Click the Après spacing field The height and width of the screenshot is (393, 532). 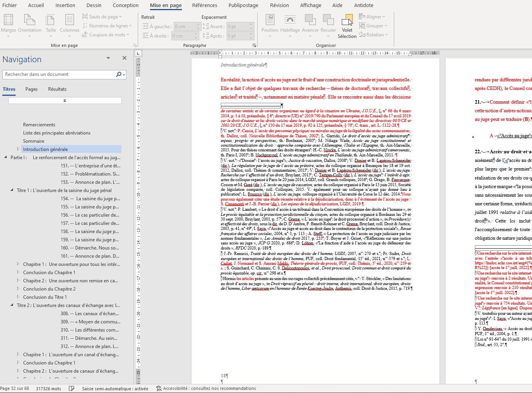click(x=238, y=36)
